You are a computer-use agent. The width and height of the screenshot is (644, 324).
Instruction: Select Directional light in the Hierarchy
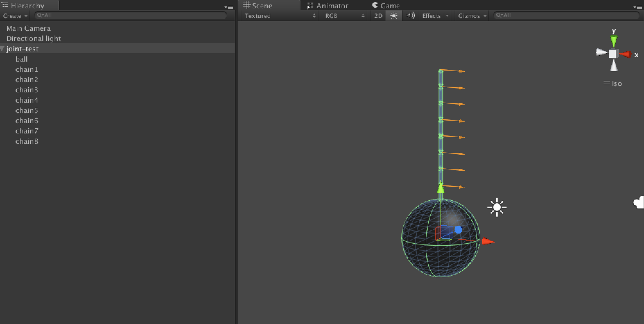[117, 38]
